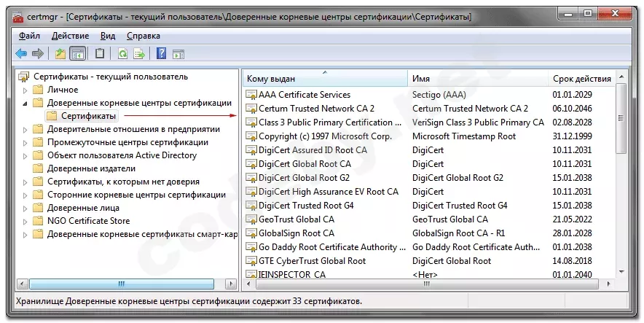Image resolution: width=644 pixels, height=323 pixels.
Task: Click the folder icon next to Личное
Action: pos(38,90)
